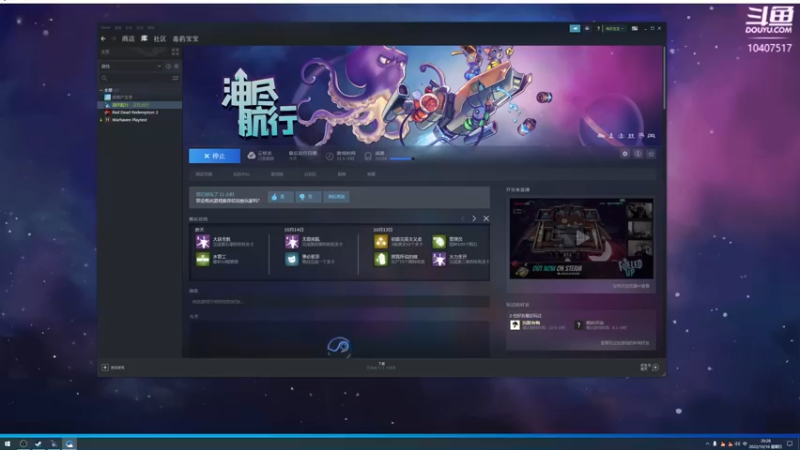This screenshot has width=800, height=450.
Task: Select Red Dead Redemption 2 in library
Action: (x=135, y=112)
